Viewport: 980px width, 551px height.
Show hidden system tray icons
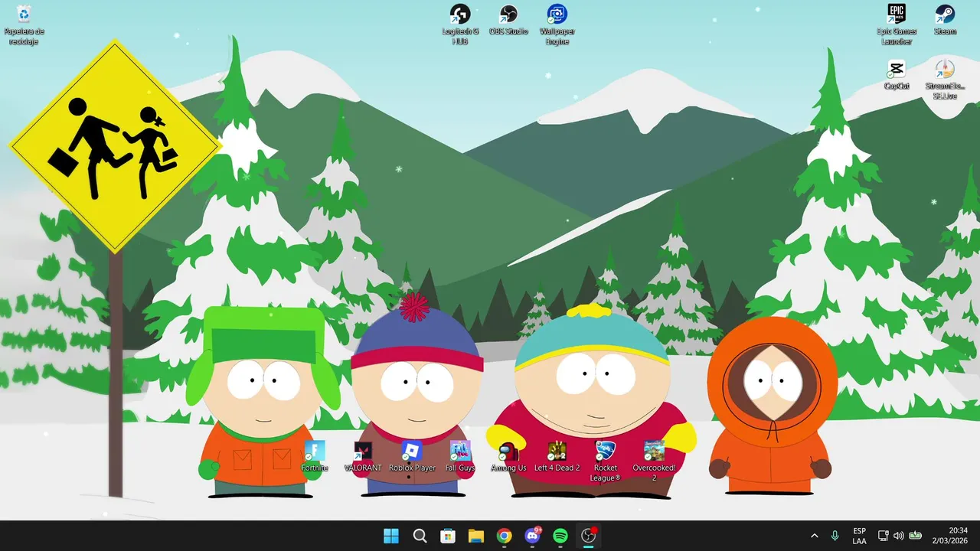[814, 536]
